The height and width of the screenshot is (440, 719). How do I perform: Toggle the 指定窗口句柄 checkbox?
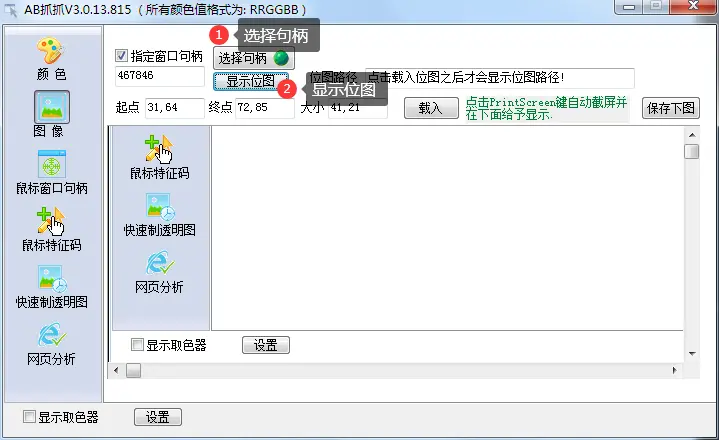point(121,56)
